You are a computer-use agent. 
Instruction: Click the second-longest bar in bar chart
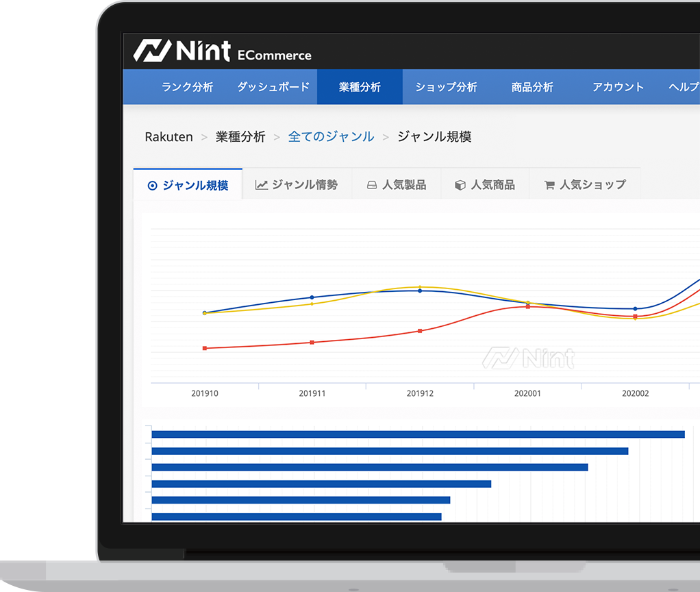click(x=390, y=451)
